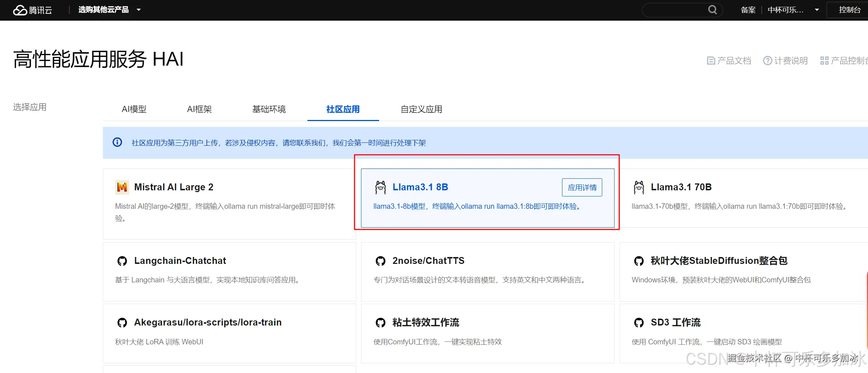
Task: Click GitHub icon beside SD3 工作流
Action: tap(639, 323)
